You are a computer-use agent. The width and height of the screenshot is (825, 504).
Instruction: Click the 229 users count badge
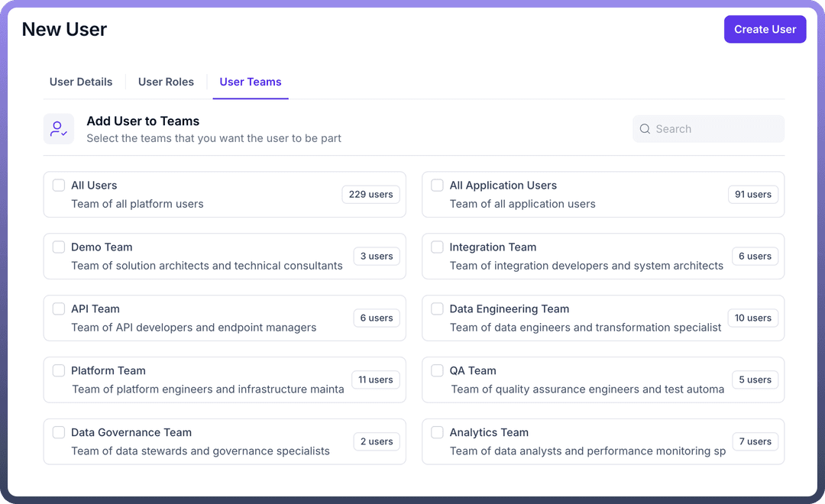pos(370,195)
